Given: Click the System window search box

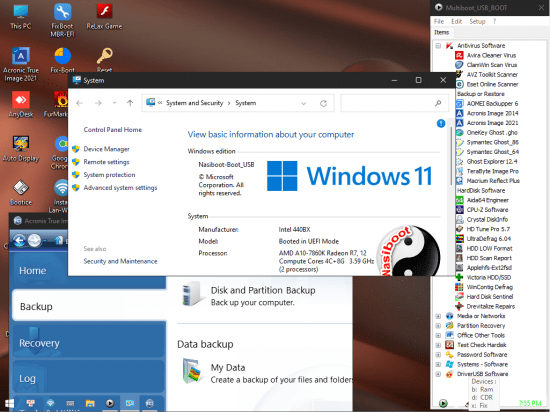Looking at the screenshot, I should click(394, 103).
